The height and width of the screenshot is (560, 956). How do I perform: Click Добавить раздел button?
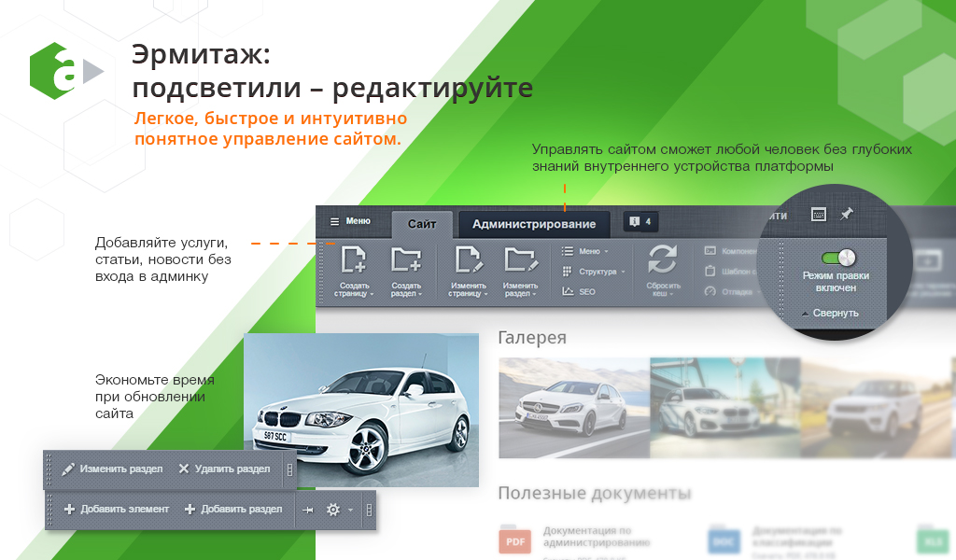pos(233,510)
